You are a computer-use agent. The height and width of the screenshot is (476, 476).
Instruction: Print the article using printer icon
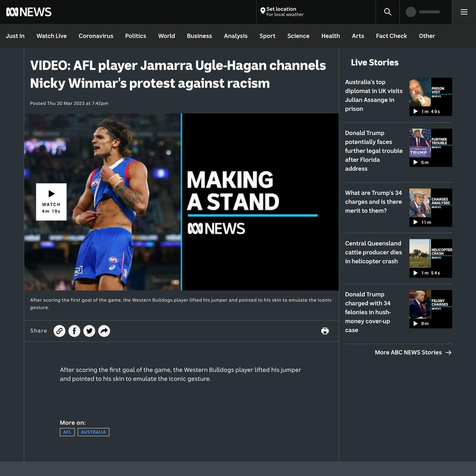click(x=325, y=331)
